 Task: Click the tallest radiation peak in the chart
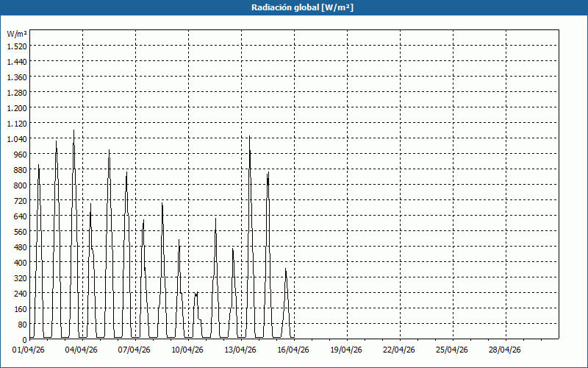73,132
